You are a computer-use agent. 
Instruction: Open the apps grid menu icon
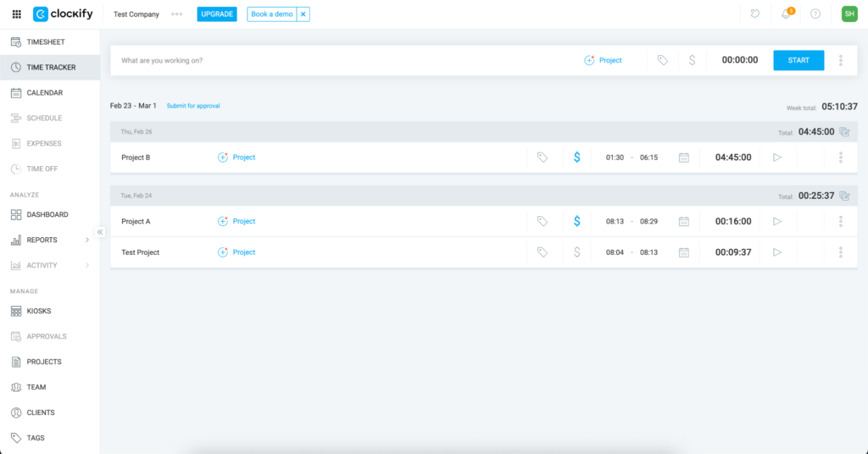(x=17, y=14)
